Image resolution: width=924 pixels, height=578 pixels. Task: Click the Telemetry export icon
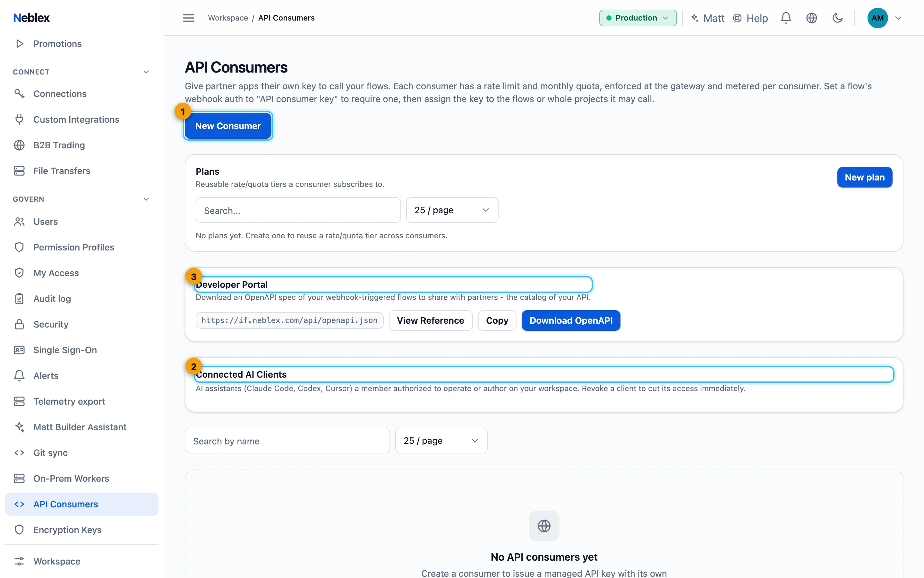[x=20, y=401]
